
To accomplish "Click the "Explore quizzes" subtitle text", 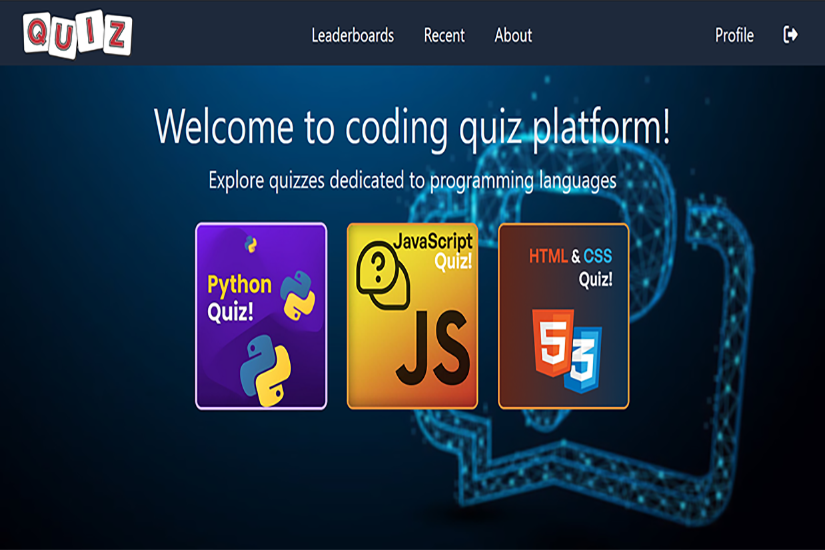I will pos(412,181).
